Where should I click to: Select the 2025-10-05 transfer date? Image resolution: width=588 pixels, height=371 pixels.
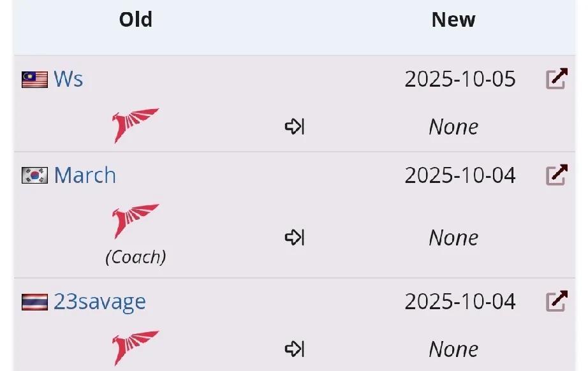click(460, 79)
